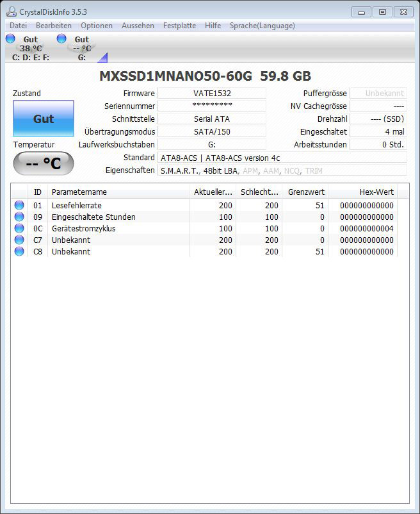Open the Sprache(Language) menu
This screenshot has height=514, width=420.
[262, 26]
